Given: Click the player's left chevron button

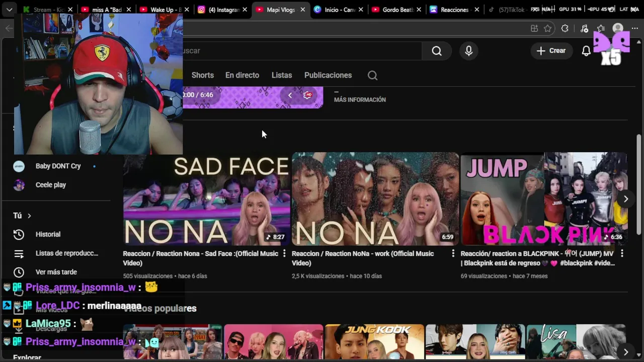Looking at the screenshot, I should click(290, 95).
